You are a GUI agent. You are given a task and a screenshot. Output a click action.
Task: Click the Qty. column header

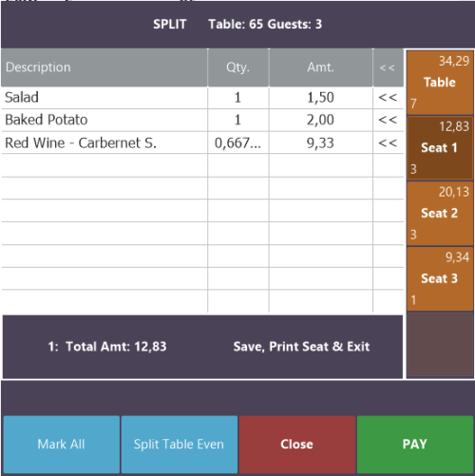tap(238, 67)
